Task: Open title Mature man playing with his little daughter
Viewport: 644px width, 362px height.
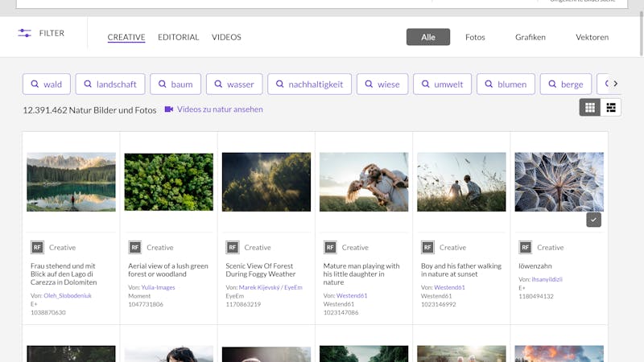Action: pyautogui.click(x=361, y=274)
